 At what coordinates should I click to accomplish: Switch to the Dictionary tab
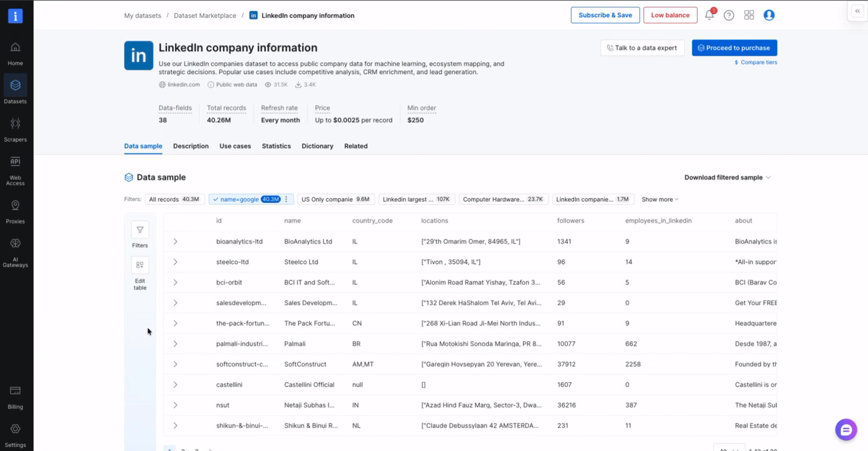click(x=317, y=146)
